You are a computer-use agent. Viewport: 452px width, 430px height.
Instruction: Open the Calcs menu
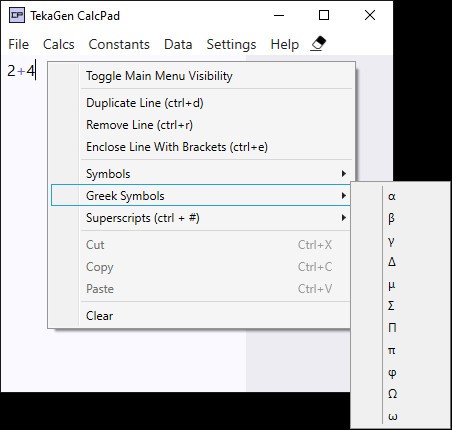pos(59,44)
